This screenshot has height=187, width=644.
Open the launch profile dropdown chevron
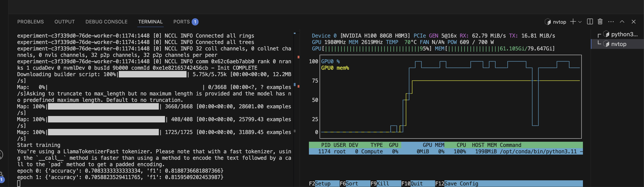(x=580, y=22)
